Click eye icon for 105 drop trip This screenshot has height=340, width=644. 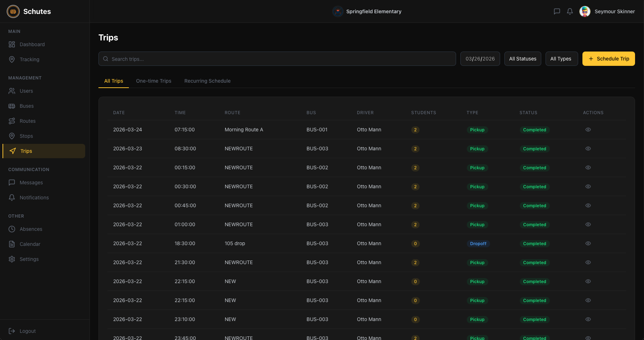click(x=588, y=243)
